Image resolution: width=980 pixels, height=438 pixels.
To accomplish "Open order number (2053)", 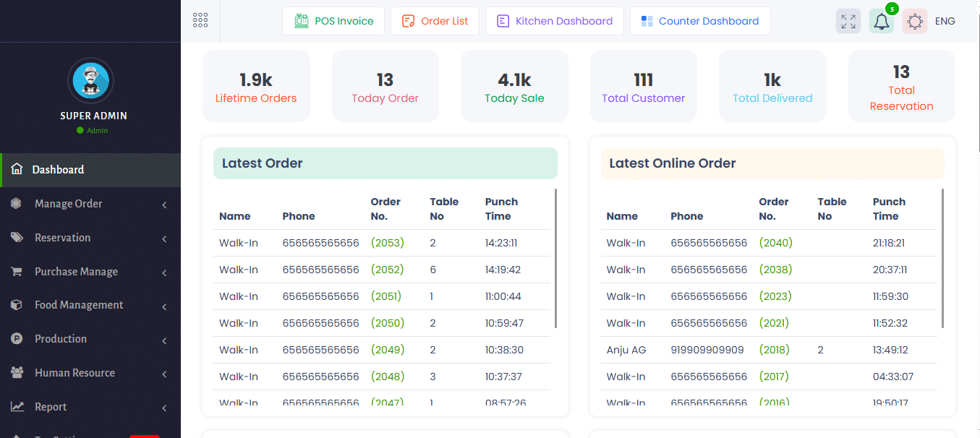I will click(388, 243).
